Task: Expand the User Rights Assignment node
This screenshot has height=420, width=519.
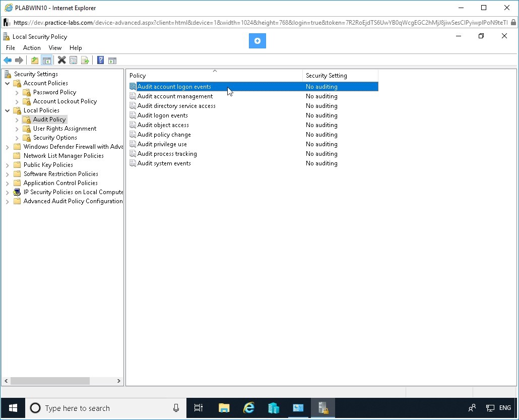Action: [17, 129]
